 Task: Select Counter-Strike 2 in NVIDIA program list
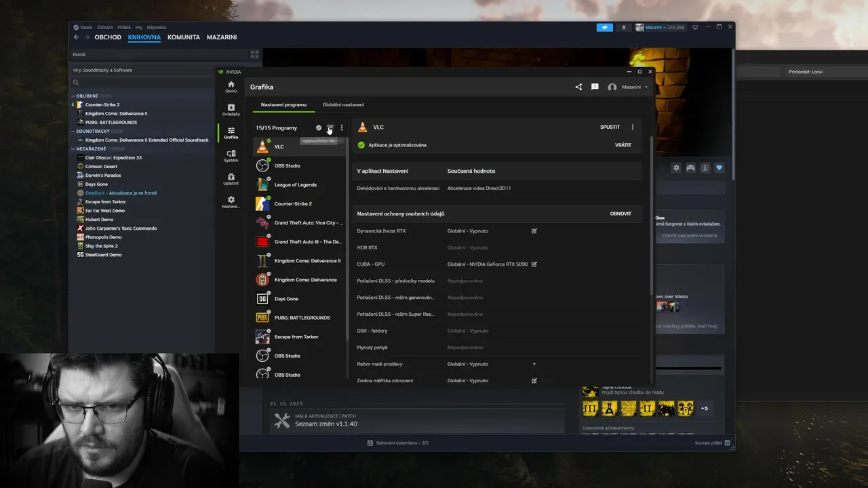300,203
